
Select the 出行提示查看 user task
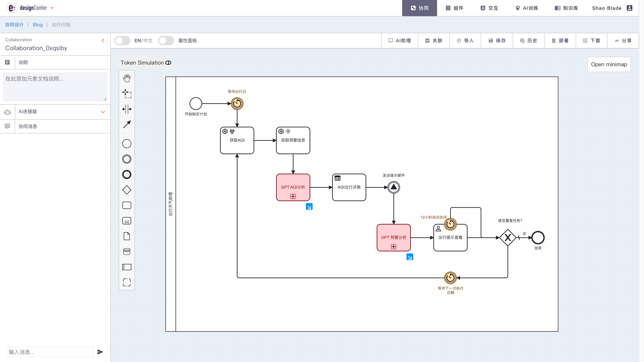coord(450,238)
